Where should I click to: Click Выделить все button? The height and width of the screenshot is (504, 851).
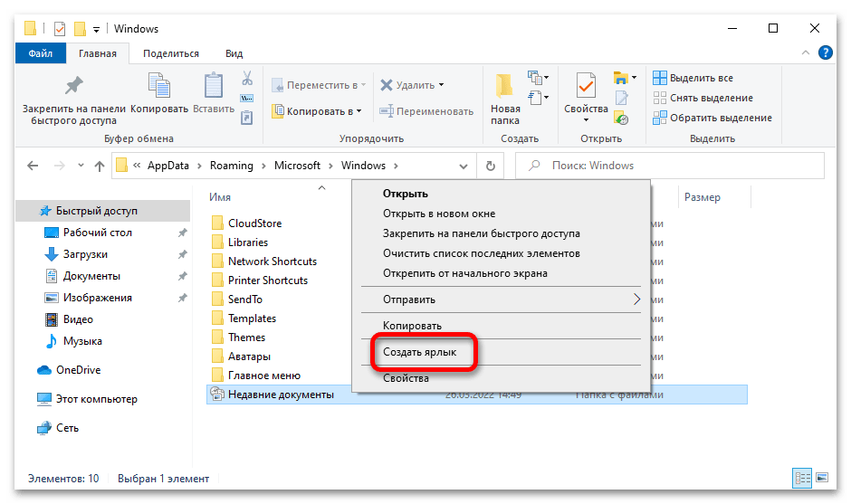tap(693, 78)
